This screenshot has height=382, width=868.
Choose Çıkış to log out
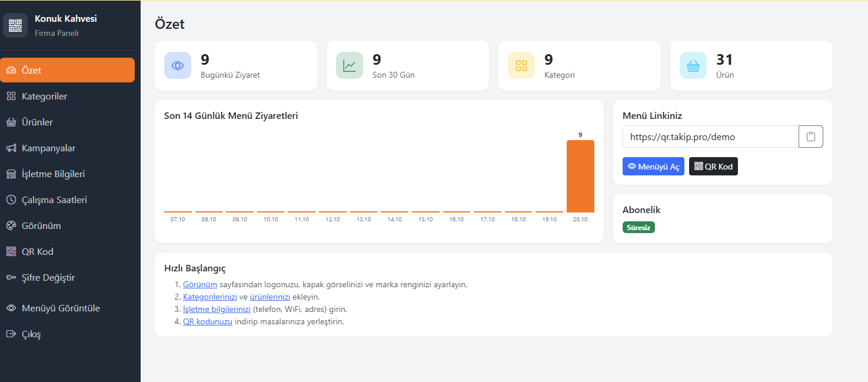click(x=67, y=334)
